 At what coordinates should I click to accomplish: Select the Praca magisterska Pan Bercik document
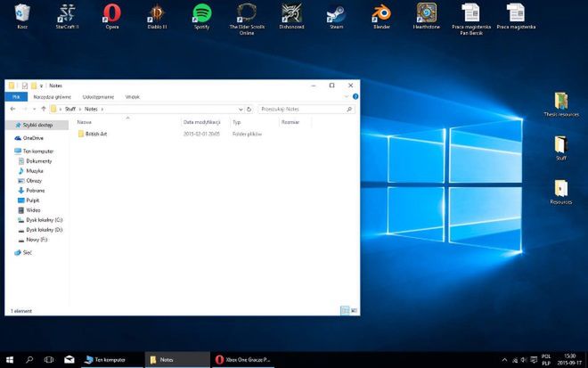click(x=471, y=19)
